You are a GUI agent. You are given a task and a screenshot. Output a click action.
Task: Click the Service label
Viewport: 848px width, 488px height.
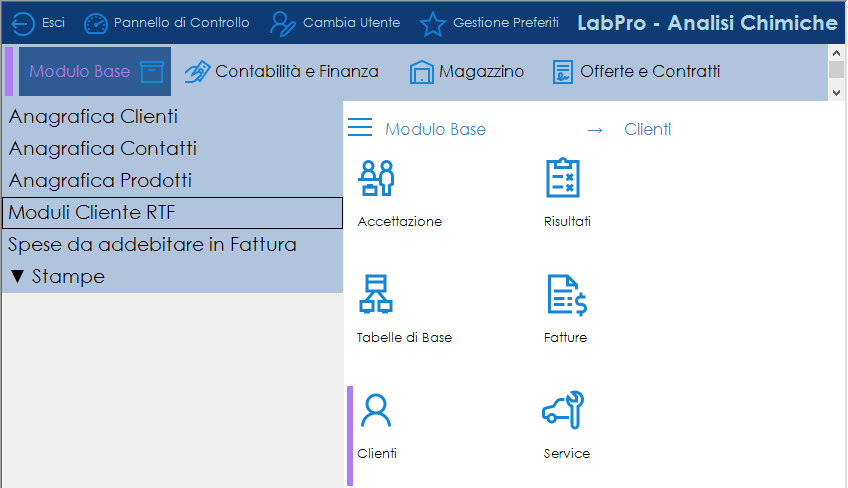(x=567, y=453)
